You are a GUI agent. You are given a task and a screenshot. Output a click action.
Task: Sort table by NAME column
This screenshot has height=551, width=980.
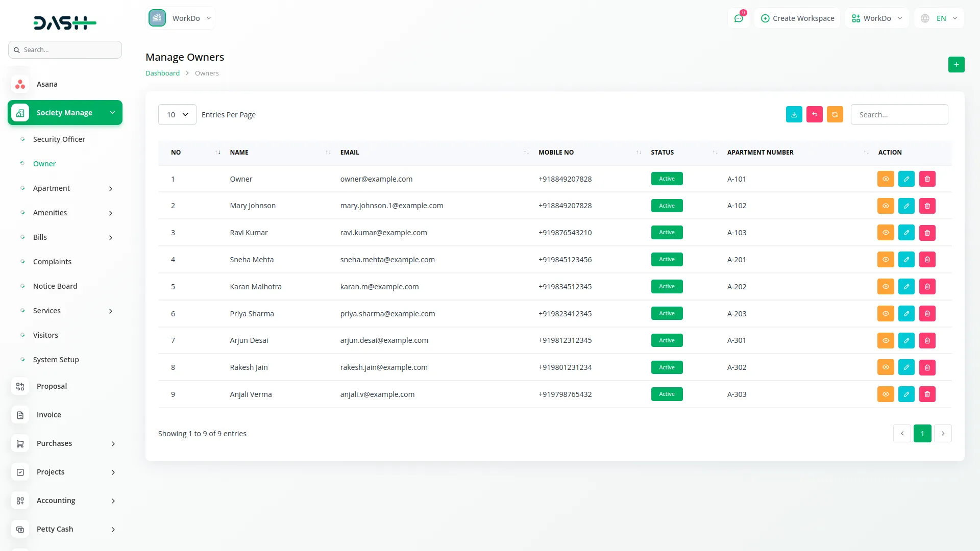tap(280, 153)
